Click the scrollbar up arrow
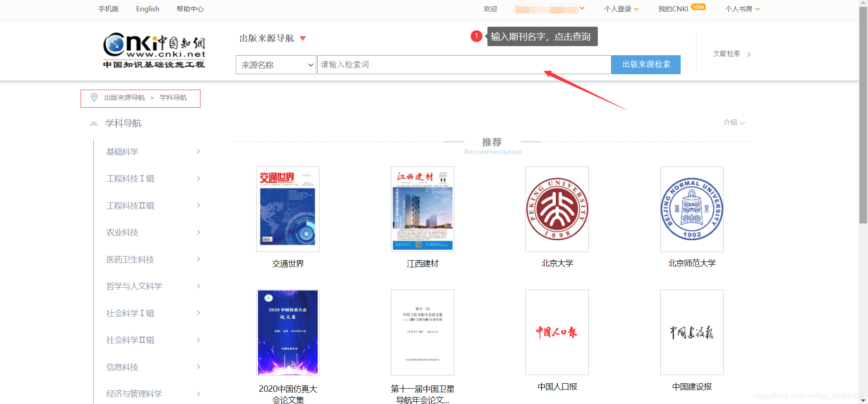This screenshot has width=868, height=404. (x=863, y=3)
